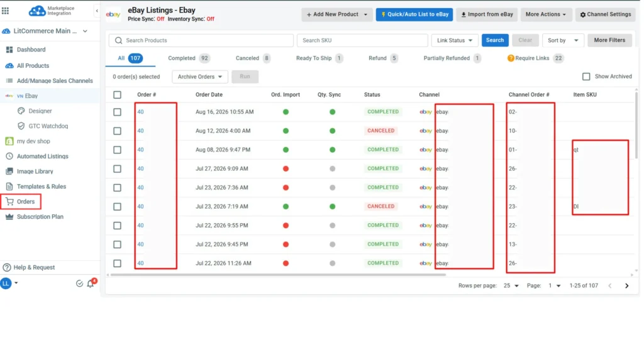The width and height of the screenshot is (644, 362).
Task: Open Dashboard from the sidebar
Action: tap(31, 50)
